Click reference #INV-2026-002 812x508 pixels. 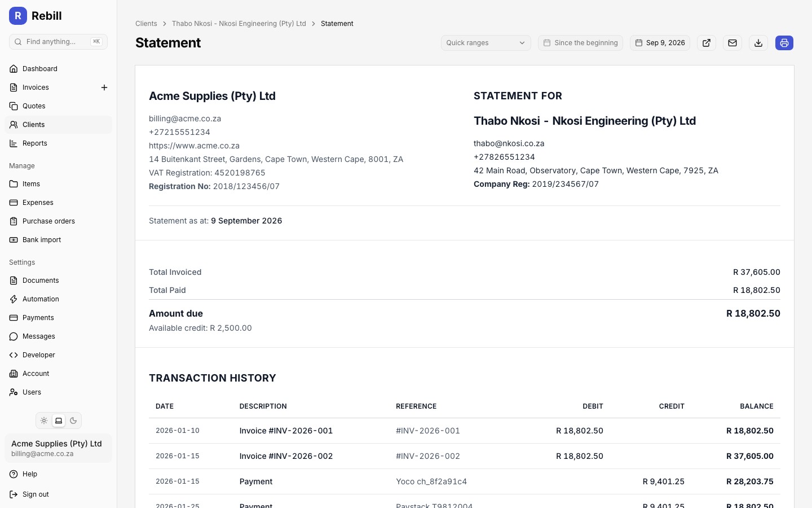coord(428,456)
